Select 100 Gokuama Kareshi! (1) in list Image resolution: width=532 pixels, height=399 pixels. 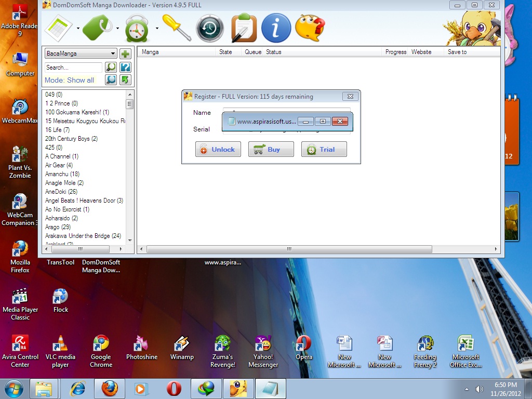77,112
